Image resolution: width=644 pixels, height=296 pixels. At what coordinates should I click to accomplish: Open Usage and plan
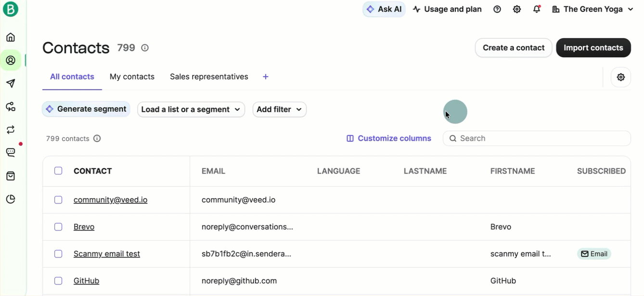(447, 9)
